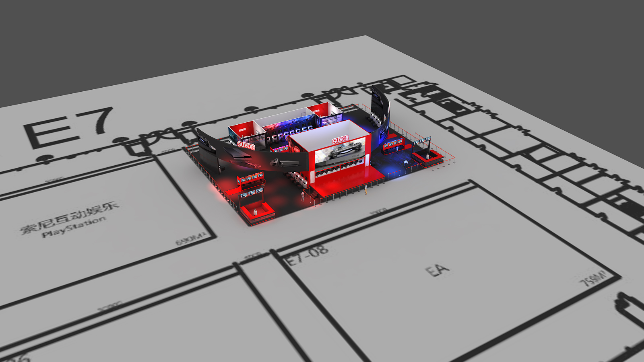Image resolution: width=644 pixels, height=362 pixels.
Task: Click the EA booth label
Action: [438, 270]
